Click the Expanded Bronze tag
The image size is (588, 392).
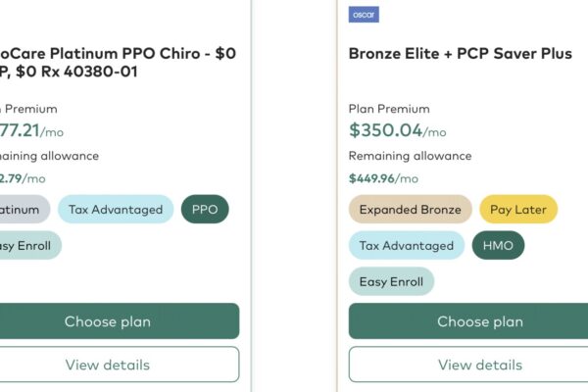411,210
